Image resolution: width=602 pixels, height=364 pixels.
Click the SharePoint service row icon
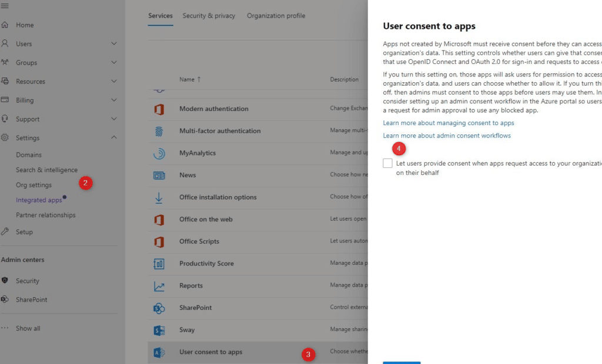pyautogui.click(x=159, y=308)
